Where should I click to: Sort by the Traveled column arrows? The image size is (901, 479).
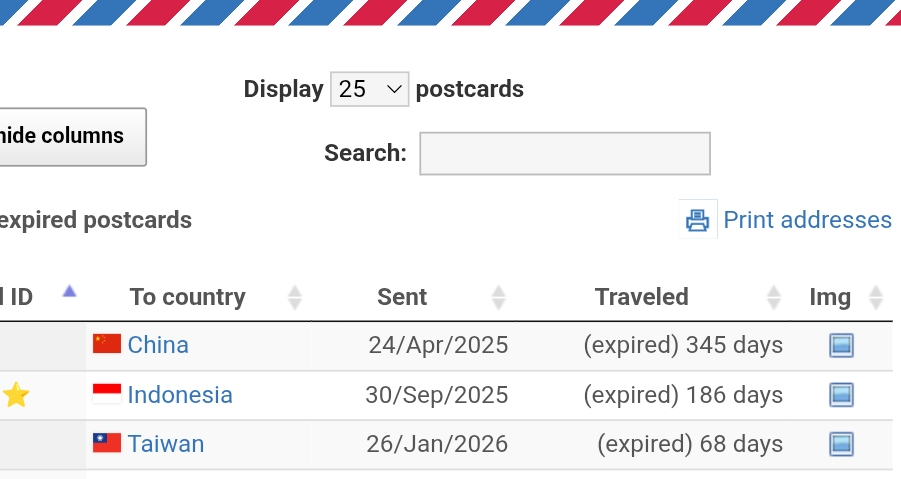pyautogui.click(x=773, y=297)
